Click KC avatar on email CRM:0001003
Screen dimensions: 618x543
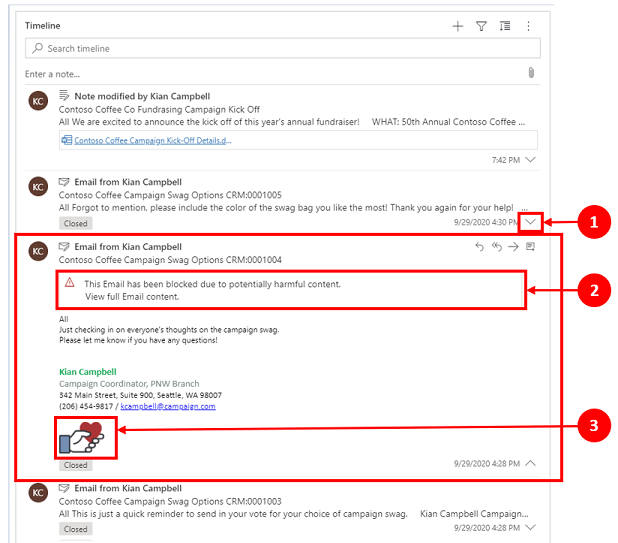point(38,493)
